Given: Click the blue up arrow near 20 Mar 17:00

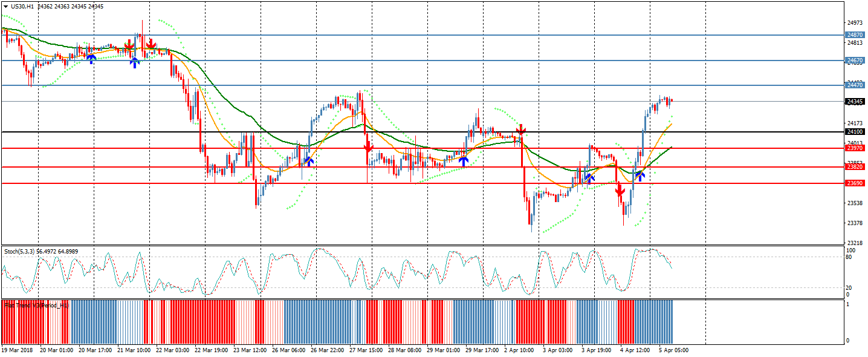Looking at the screenshot, I should 91,59.
